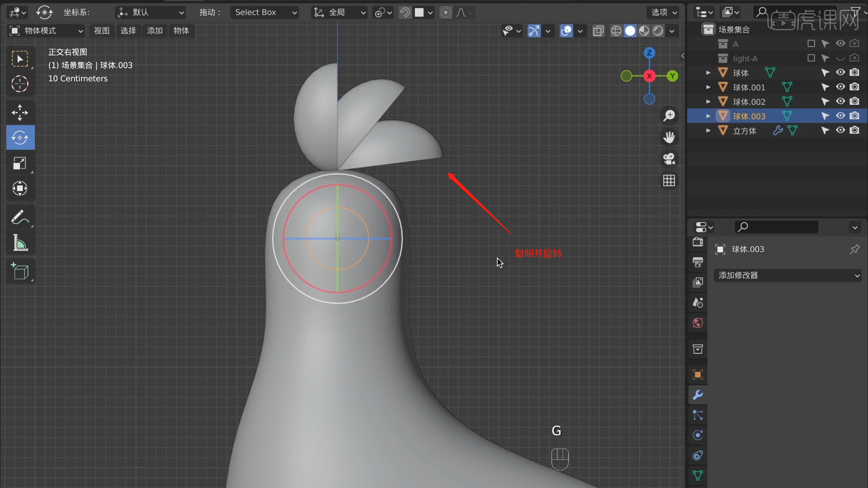This screenshot has width=868, height=488.
Task: Enable the A collection checkbox
Action: click(x=811, y=44)
